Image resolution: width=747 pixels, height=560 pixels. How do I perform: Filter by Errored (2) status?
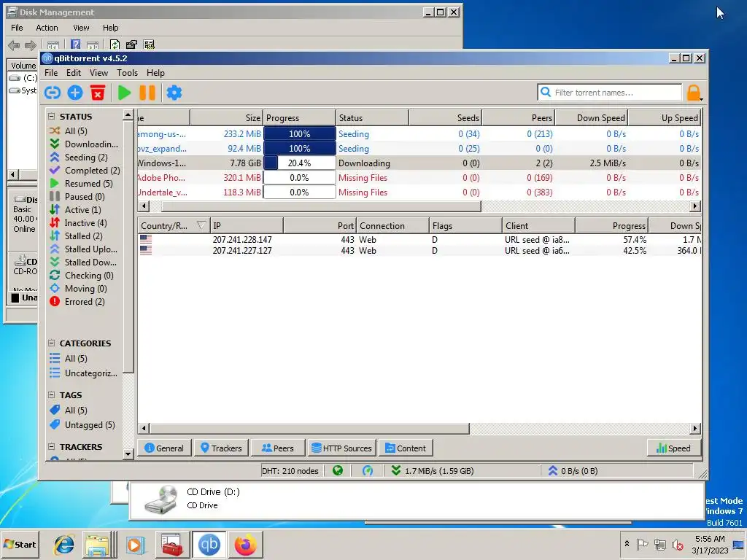(x=77, y=301)
